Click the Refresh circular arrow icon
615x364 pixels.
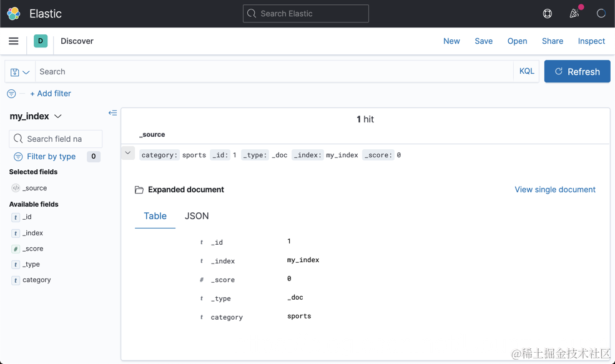pyautogui.click(x=559, y=71)
